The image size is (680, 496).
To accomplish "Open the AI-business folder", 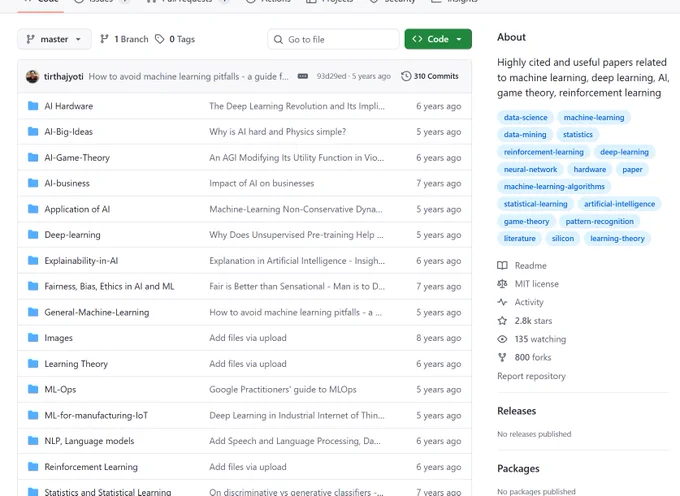I will 67,183.
